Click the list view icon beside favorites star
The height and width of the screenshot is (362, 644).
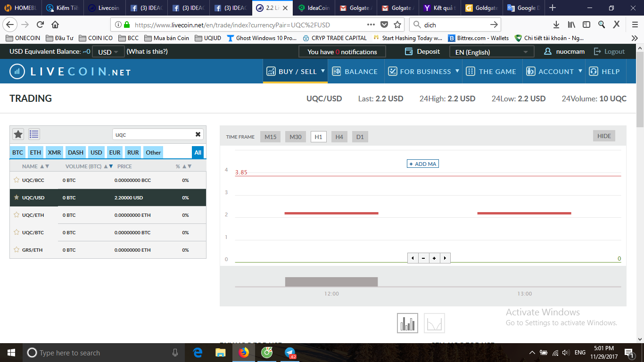(x=34, y=134)
